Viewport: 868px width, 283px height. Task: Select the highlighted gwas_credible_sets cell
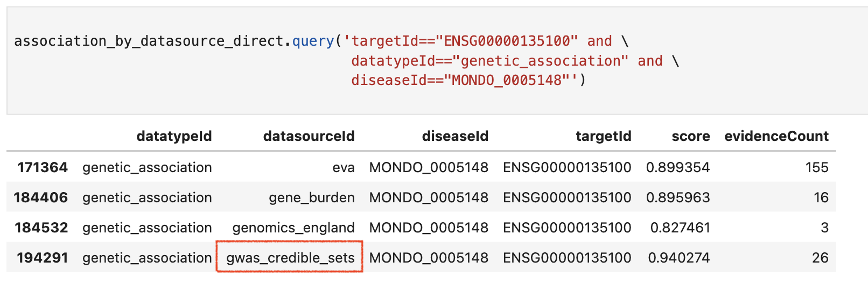click(x=290, y=257)
